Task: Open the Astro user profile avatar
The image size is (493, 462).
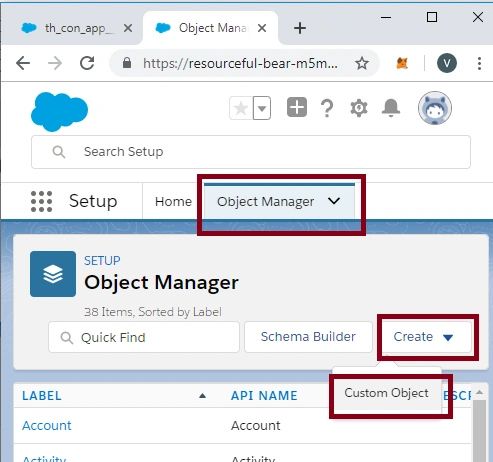Action: tap(435, 108)
